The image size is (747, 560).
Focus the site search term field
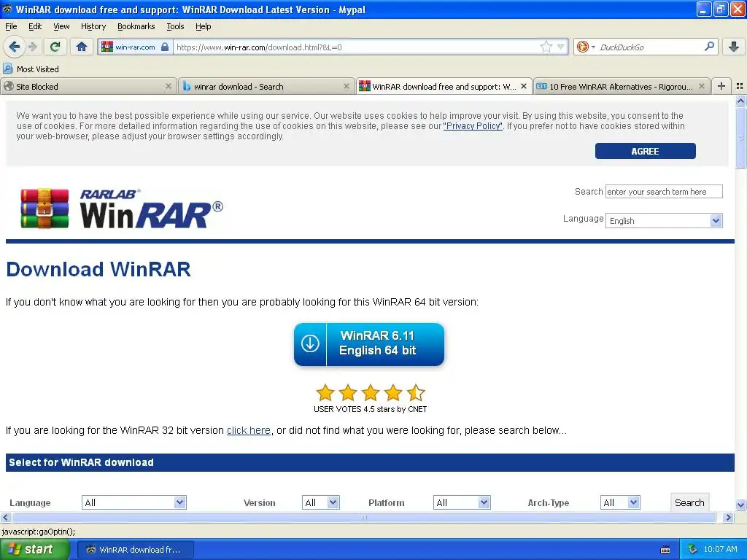(664, 192)
